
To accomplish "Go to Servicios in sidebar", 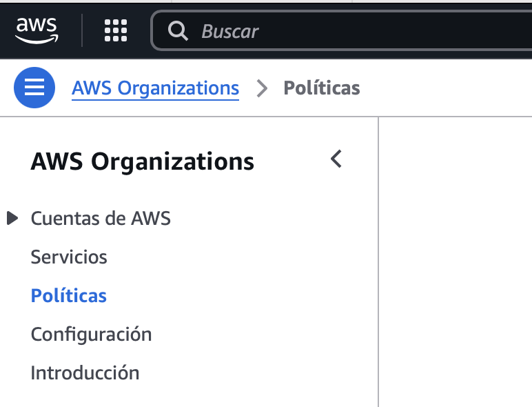I will pos(69,257).
